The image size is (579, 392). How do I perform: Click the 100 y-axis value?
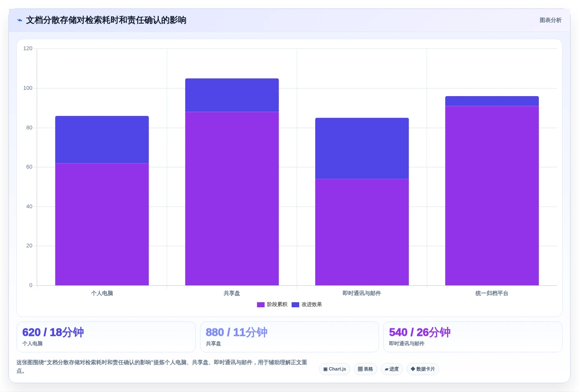pos(28,88)
